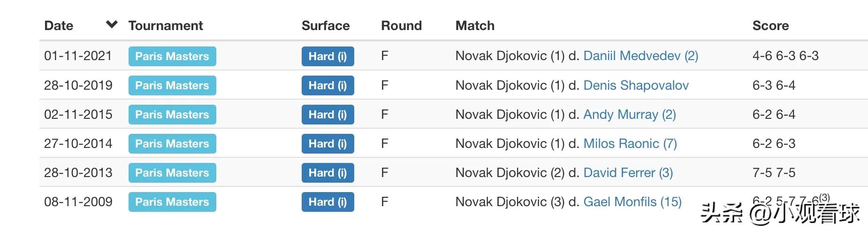Click Andy Murray player link
868x232 pixels.
(629, 114)
